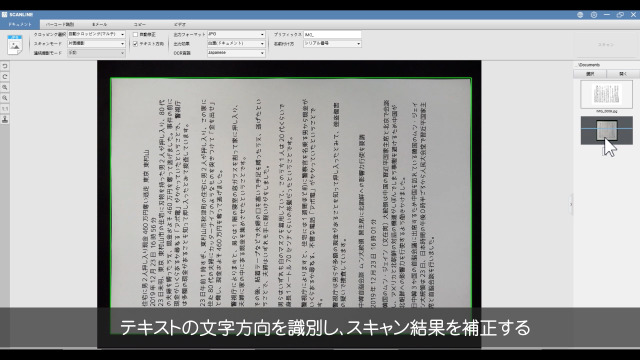The width and height of the screenshot is (640, 360).
Task: Open the 連続撮影モード continuous mode dropdown
Action: [96, 53]
